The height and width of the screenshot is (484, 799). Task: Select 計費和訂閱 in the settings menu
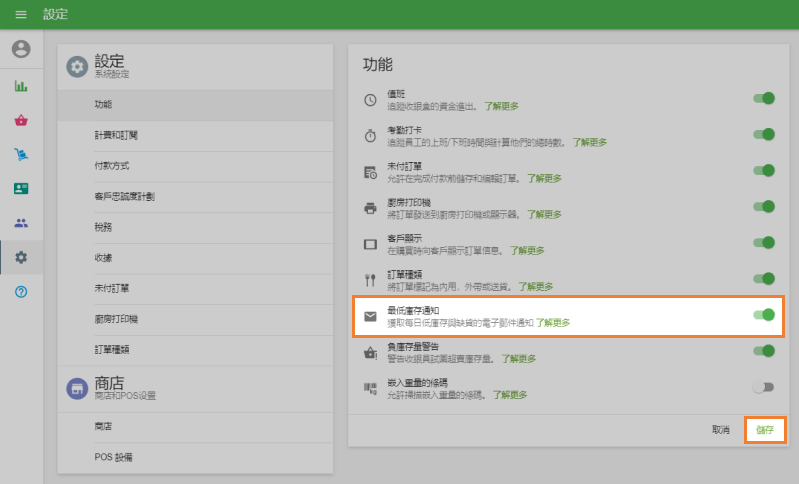click(x=195, y=136)
